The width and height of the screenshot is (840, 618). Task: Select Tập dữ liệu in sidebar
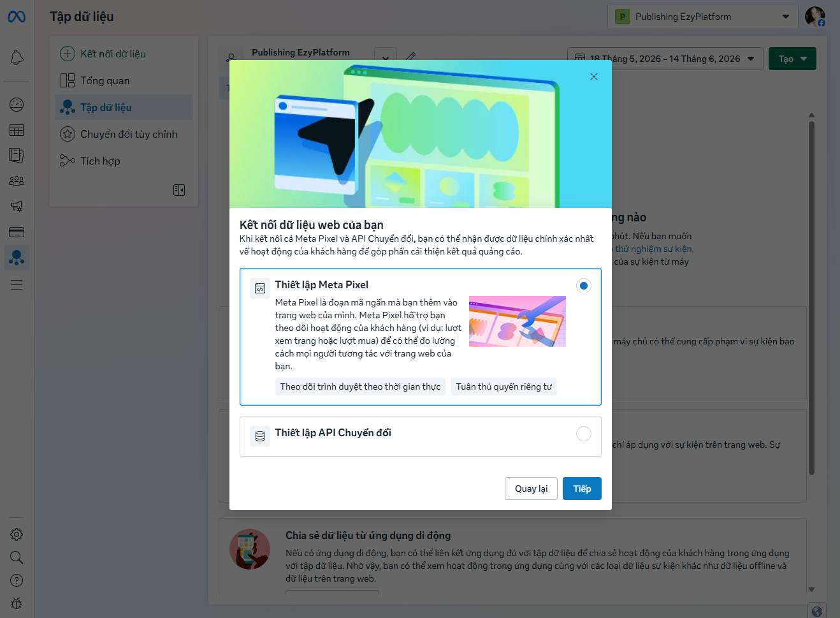pos(124,107)
